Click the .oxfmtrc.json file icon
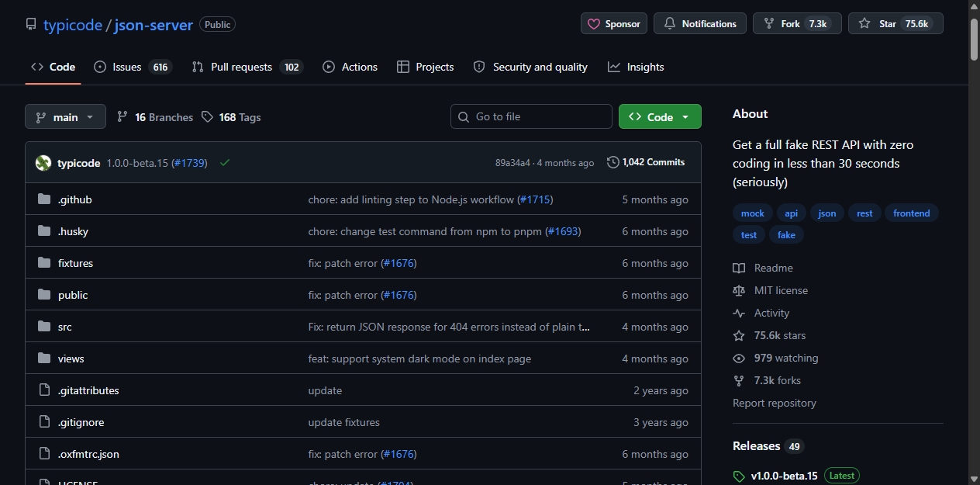This screenshot has width=980, height=485. tap(44, 454)
